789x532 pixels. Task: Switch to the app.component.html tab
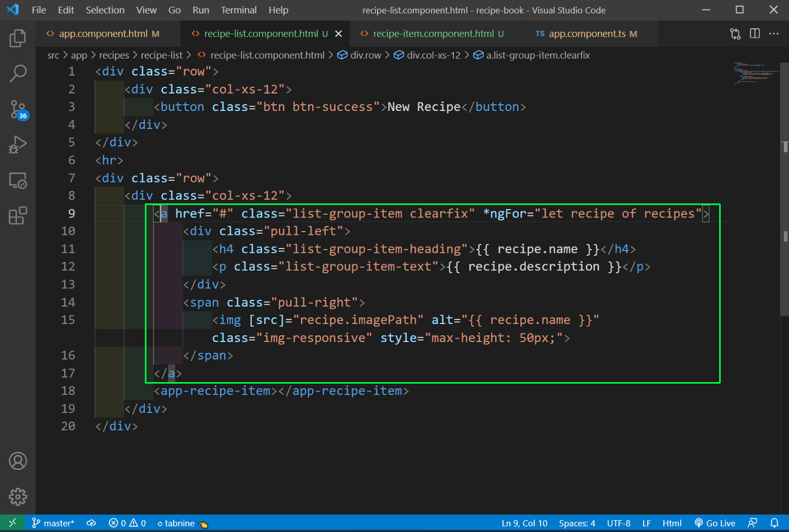point(108,34)
